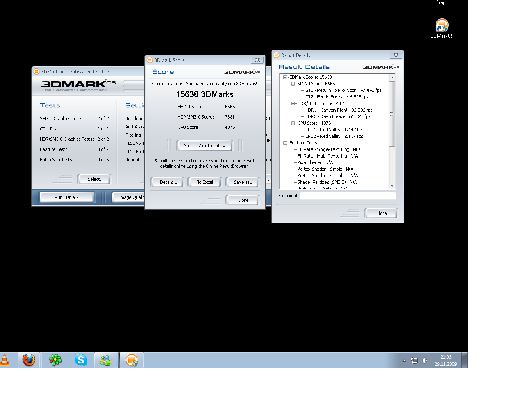
Task: Click the Result Details vertical scrollbar thumb
Action: pos(392,114)
